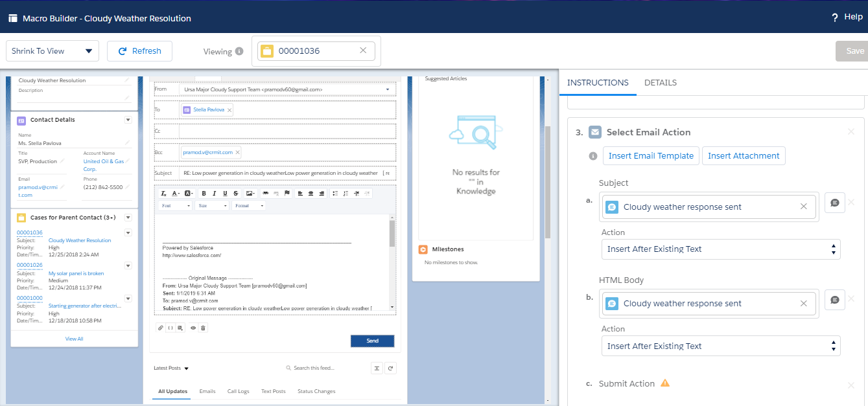
Task: Open the Text Posts feed tab
Action: [x=274, y=391]
